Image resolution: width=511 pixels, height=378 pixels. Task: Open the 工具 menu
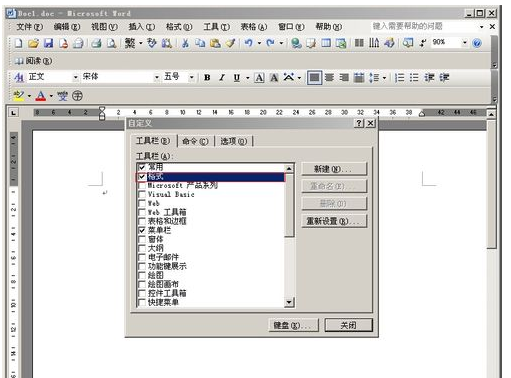(x=217, y=27)
